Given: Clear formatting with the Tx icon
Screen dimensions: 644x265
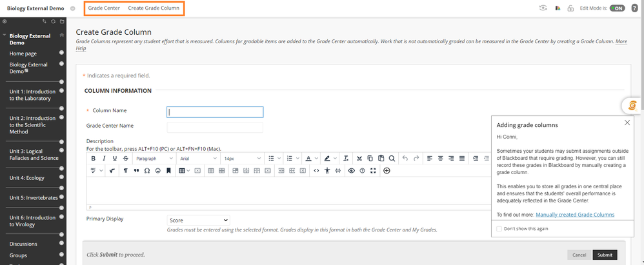Looking at the screenshot, I should tap(346, 159).
